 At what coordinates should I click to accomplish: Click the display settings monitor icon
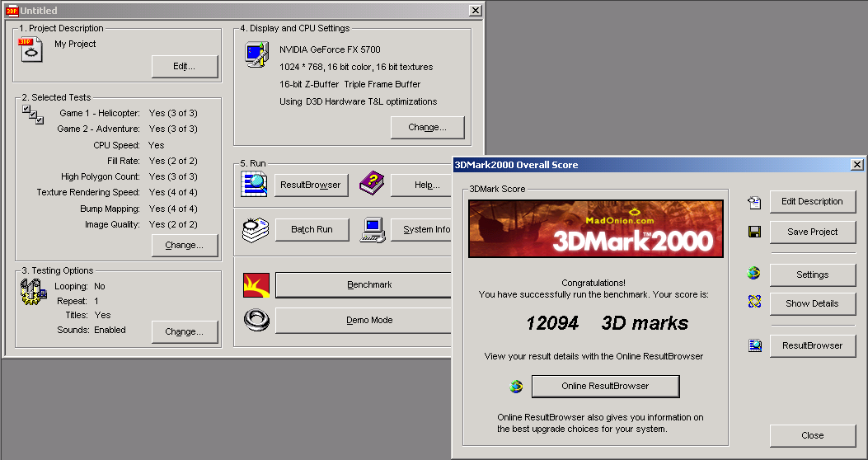click(257, 54)
